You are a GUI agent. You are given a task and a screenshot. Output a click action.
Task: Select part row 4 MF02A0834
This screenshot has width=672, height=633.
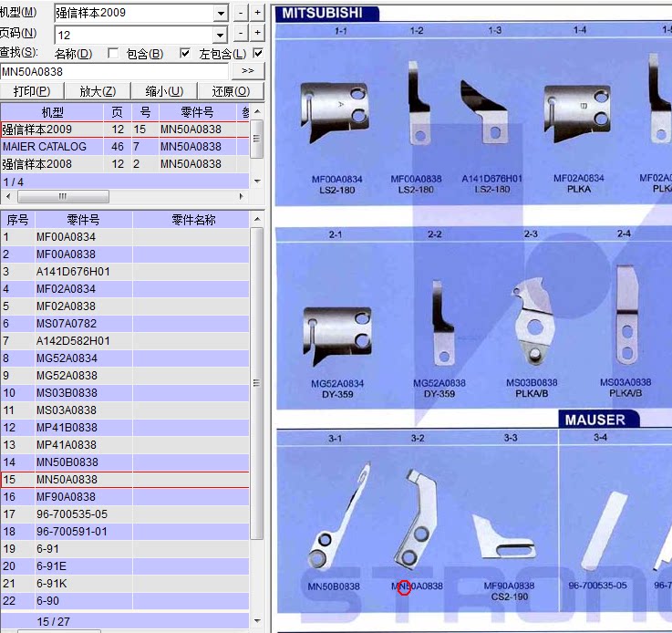coord(125,289)
